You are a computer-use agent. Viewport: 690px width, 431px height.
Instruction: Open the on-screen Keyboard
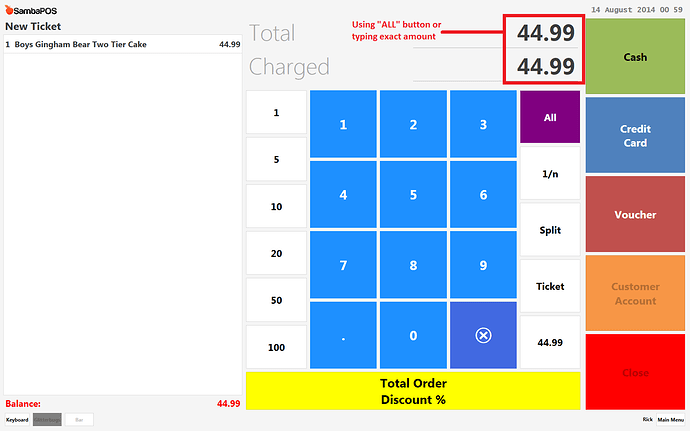coord(17,420)
